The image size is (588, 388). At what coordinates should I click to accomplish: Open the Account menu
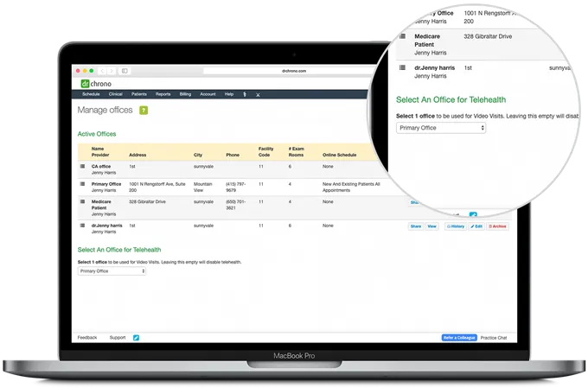pyautogui.click(x=208, y=94)
